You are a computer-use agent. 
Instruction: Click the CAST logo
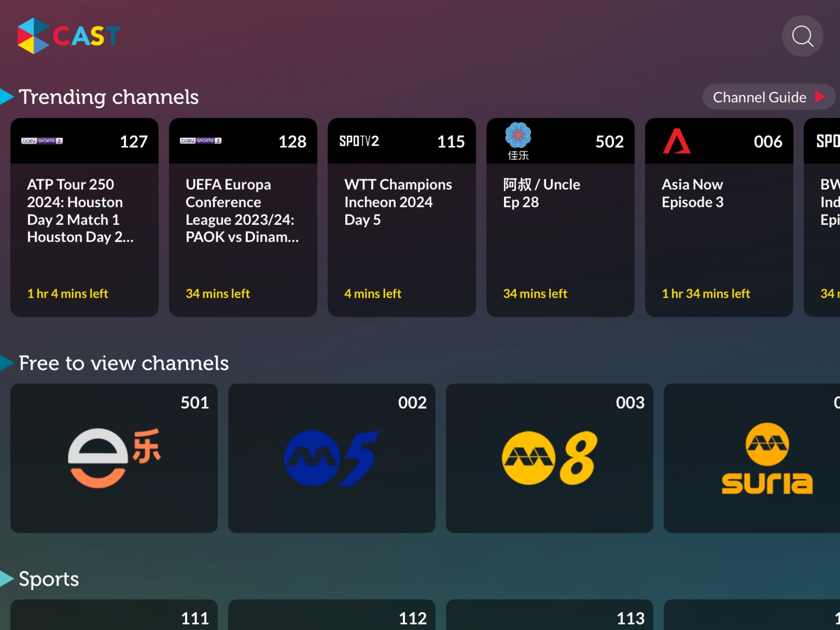click(x=69, y=36)
